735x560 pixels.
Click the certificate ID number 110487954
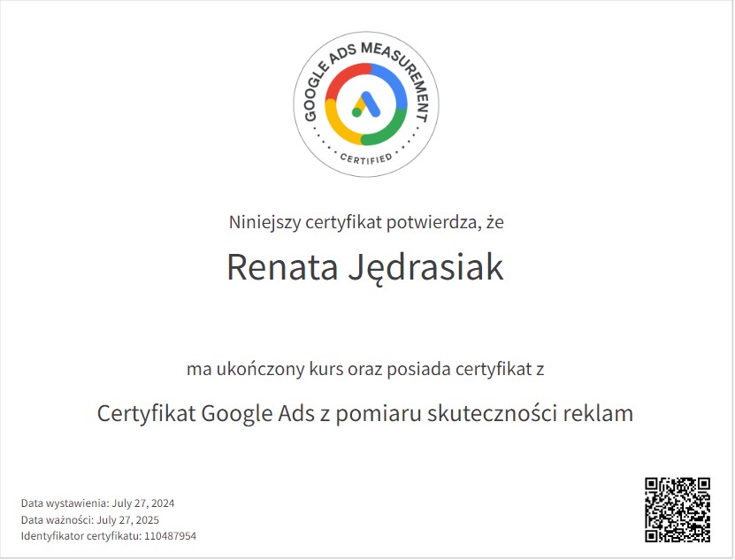pos(170,536)
